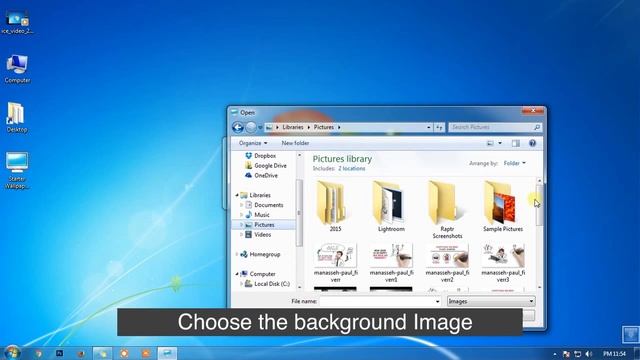Expand the Videos library node
Screen dimensions: 640x360
(x=242, y=235)
